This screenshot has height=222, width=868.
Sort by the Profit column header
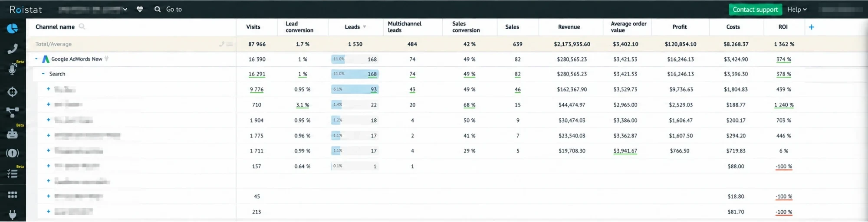[x=680, y=27]
